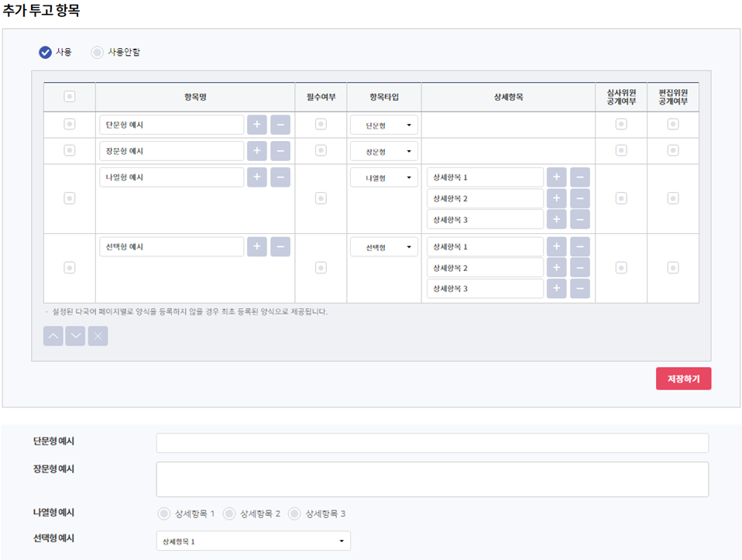Check the select-all checkbox in table header
The width and height of the screenshot is (742, 560).
(x=69, y=97)
